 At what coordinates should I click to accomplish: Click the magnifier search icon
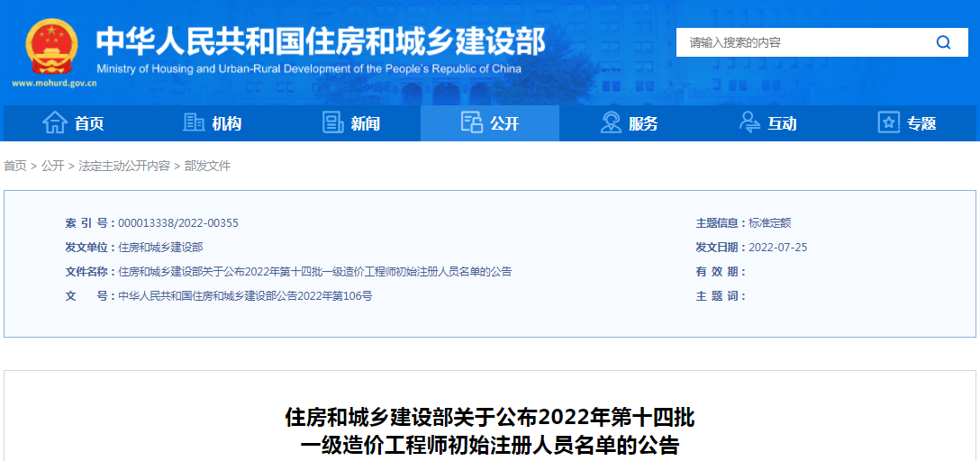point(943,42)
